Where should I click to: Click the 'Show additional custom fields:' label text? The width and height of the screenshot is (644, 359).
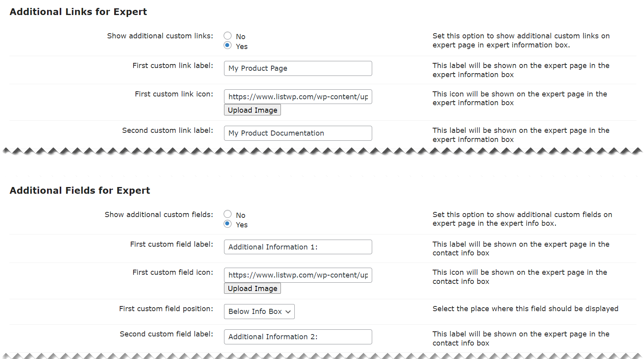tap(159, 215)
